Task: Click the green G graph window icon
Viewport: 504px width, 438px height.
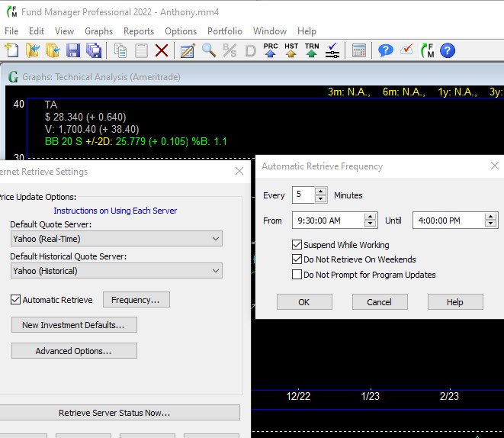Action: 13,77
